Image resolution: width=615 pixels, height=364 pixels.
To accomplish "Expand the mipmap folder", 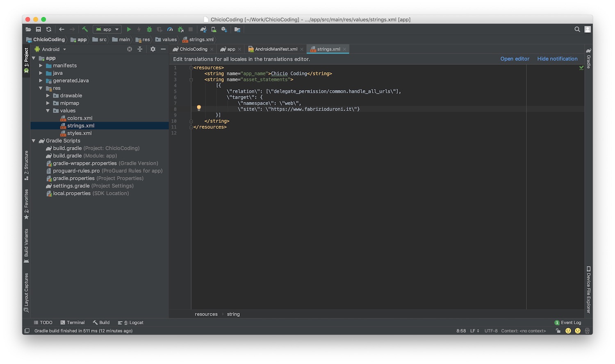I will 48,103.
